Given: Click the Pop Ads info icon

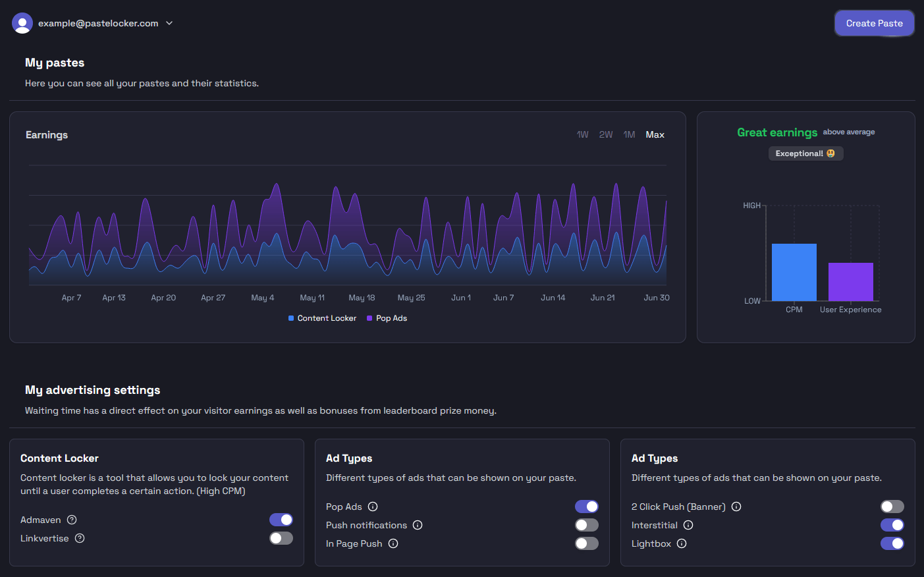Looking at the screenshot, I should [373, 507].
